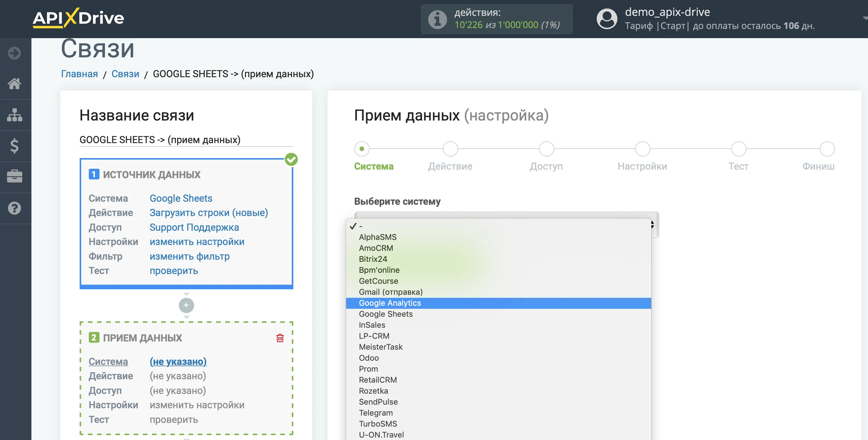Open the home icon in sidebar
The image size is (868, 440).
point(14,84)
